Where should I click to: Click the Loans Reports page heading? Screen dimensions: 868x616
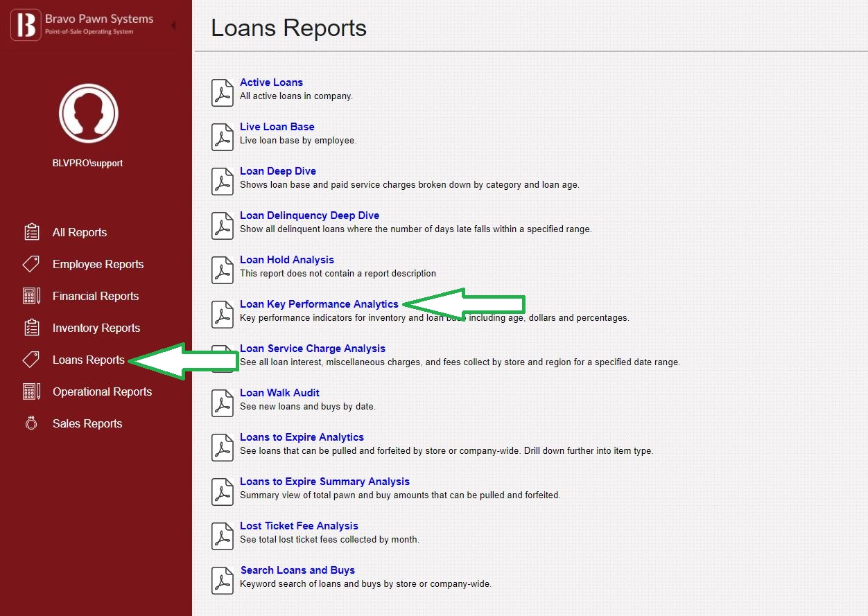(288, 28)
